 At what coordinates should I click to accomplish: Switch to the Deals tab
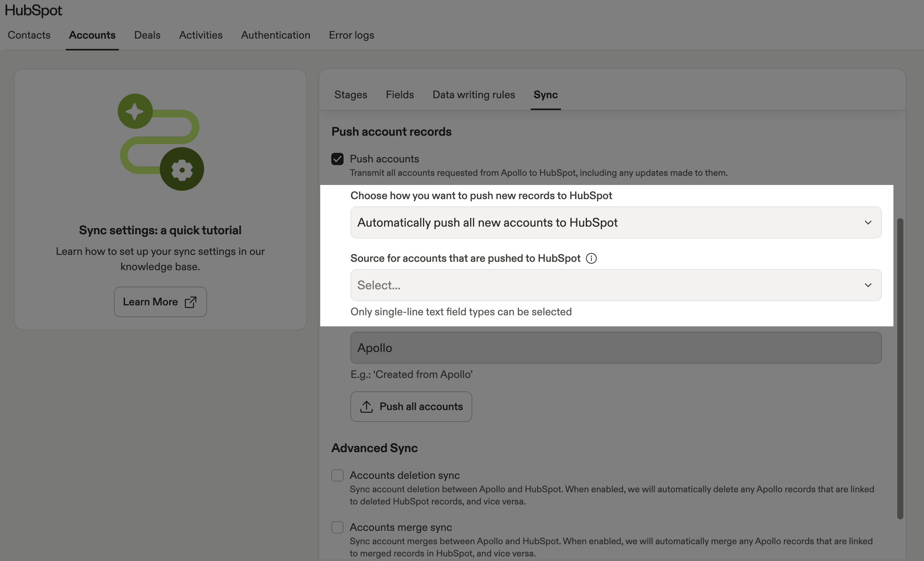tap(147, 35)
